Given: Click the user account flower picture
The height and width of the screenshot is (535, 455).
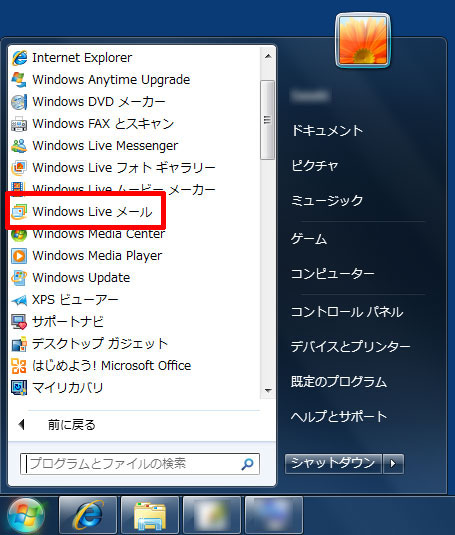Looking at the screenshot, I should coord(363,40).
